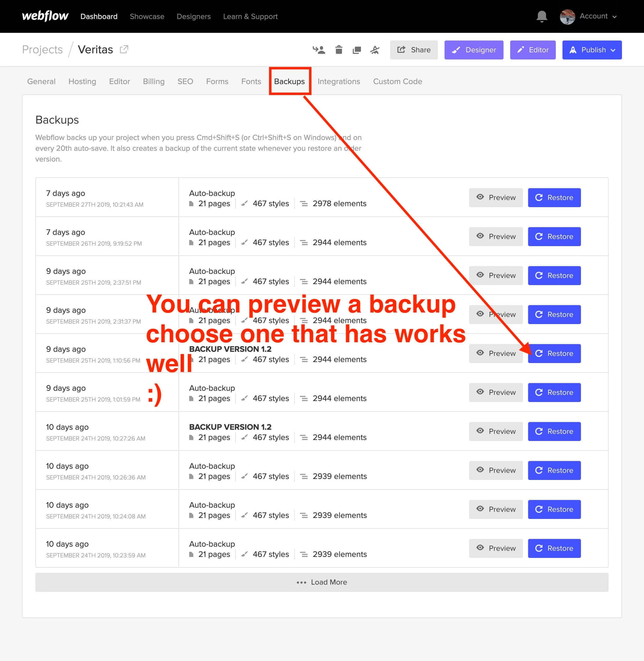Image resolution: width=644 pixels, height=661 pixels.
Task: Click the unpublish project icon
Action: [x=375, y=50]
